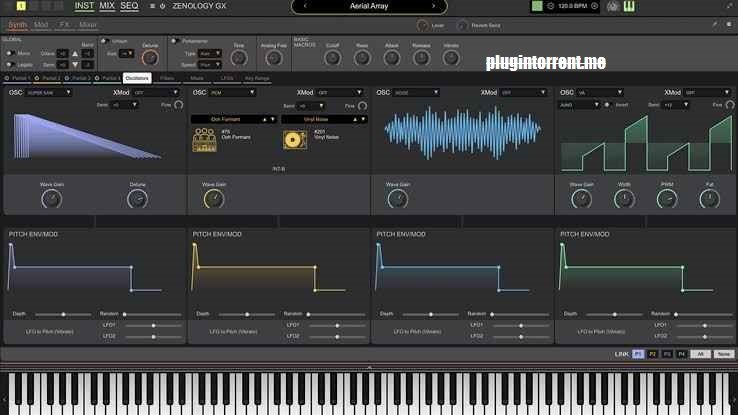
Task: Adjust Random slider in fourth Pitch Env panel
Action: 705,314
